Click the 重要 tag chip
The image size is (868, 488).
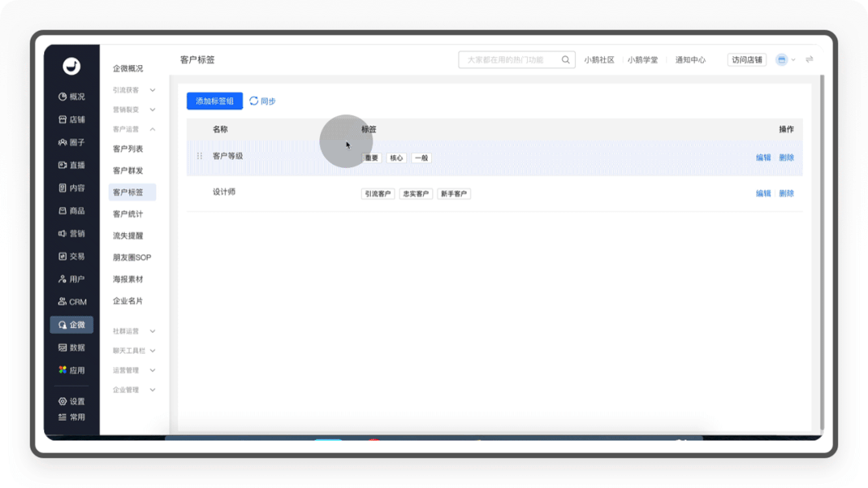tap(372, 158)
